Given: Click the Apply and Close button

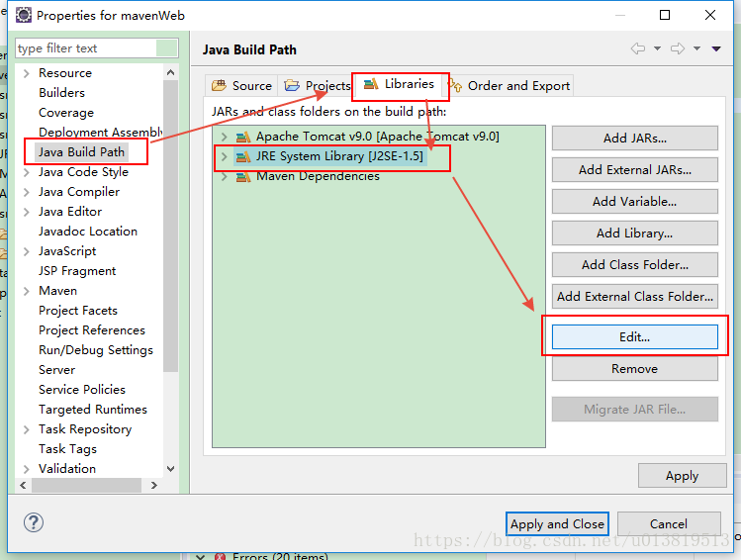Looking at the screenshot, I should [557, 524].
